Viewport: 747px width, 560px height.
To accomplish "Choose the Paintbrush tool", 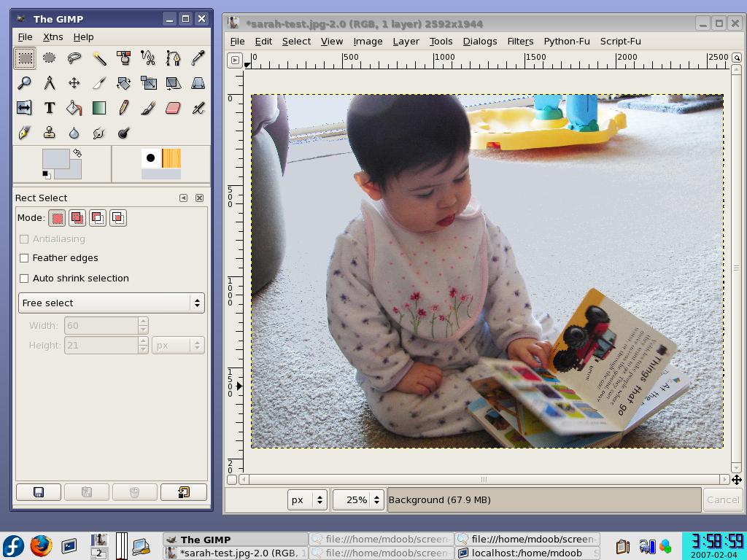I will pos(148,108).
